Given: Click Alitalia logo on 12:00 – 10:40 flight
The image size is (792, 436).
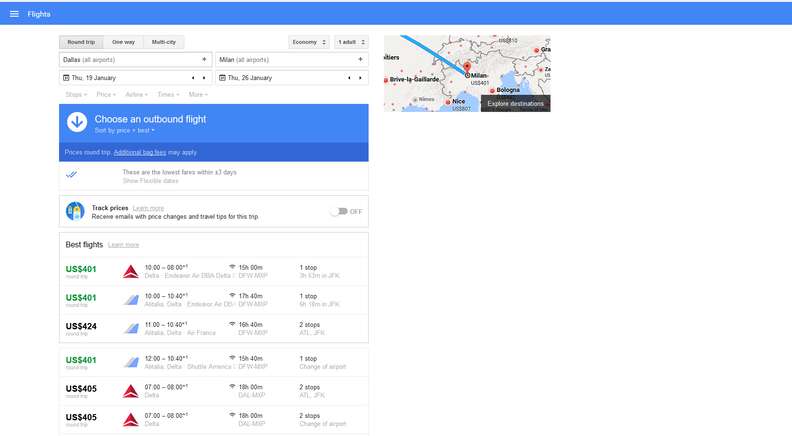Looking at the screenshot, I should pyautogui.click(x=131, y=362).
